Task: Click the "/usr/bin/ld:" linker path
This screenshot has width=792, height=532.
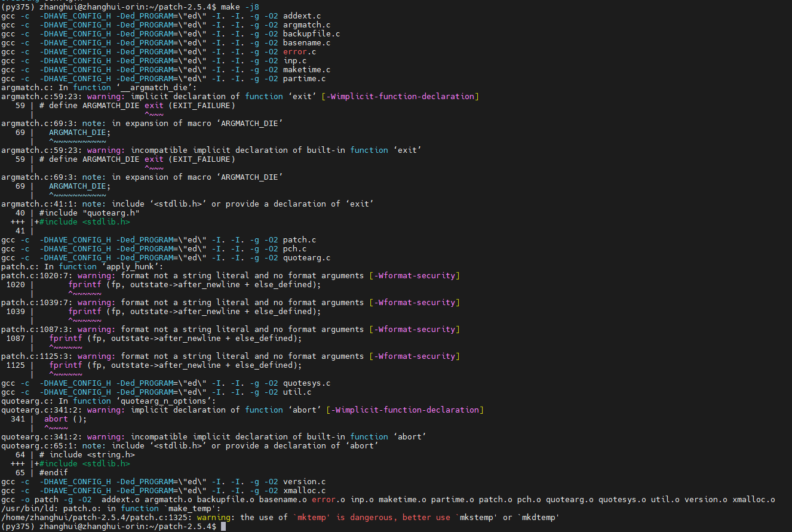Action: [30, 508]
